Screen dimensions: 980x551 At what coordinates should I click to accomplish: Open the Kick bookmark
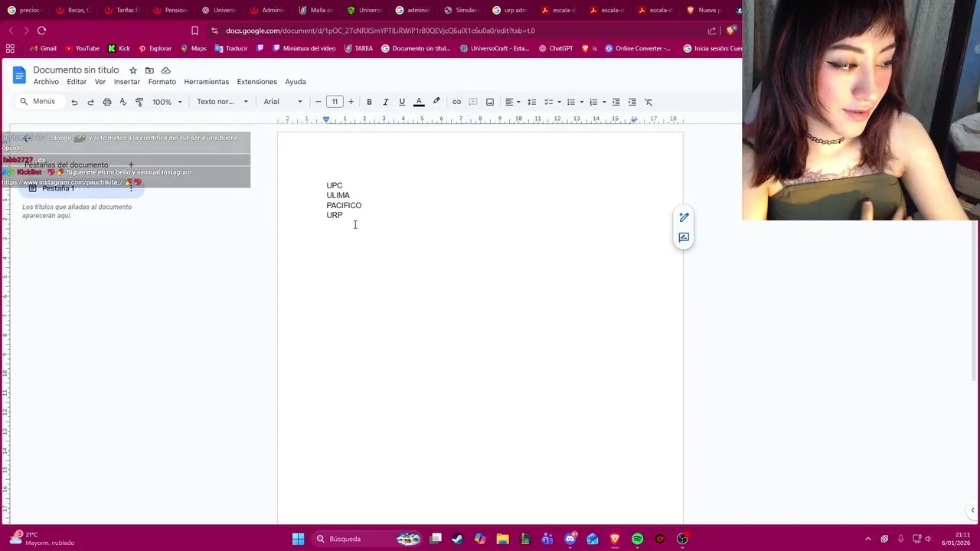(119, 48)
